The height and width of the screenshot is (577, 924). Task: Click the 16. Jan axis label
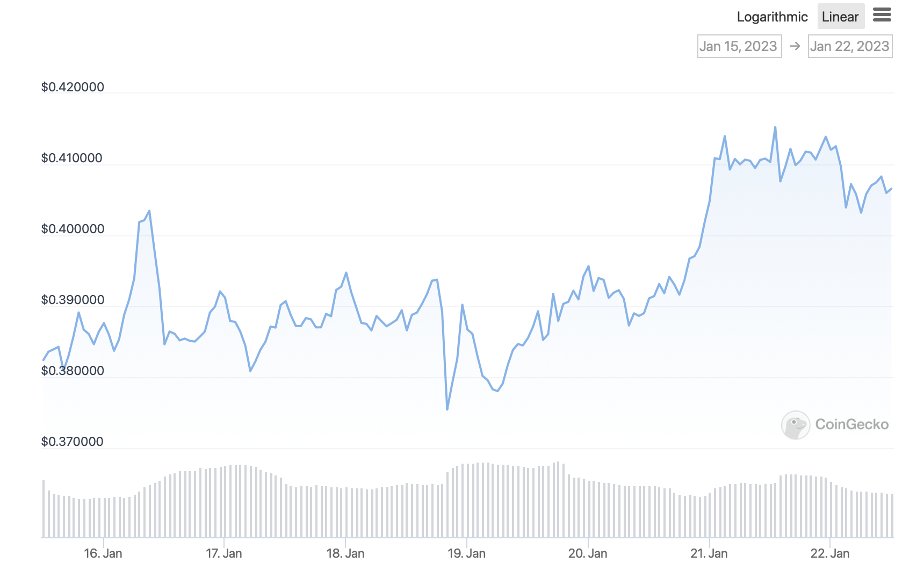point(104,553)
